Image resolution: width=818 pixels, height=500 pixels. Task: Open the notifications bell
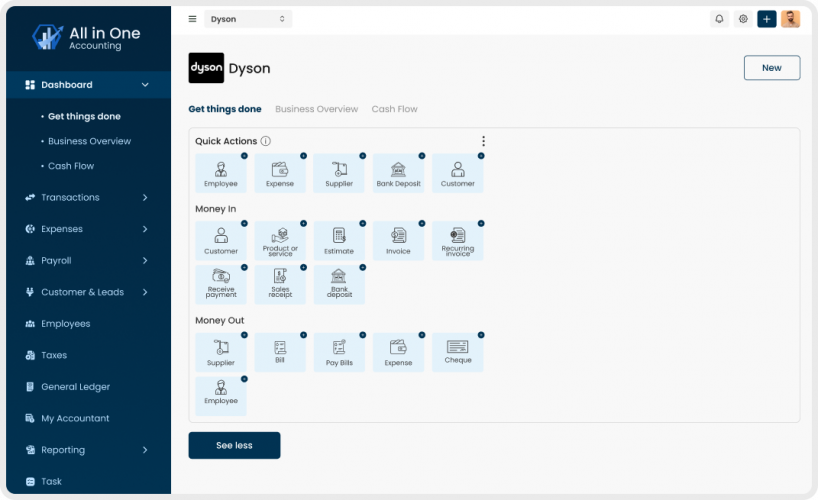(x=719, y=19)
